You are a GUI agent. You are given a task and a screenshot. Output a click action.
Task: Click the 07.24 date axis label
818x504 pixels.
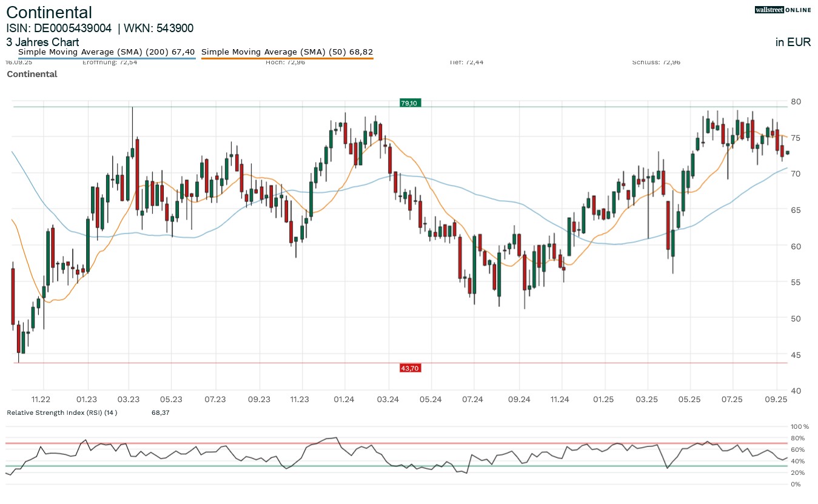pyautogui.click(x=472, y=399)
